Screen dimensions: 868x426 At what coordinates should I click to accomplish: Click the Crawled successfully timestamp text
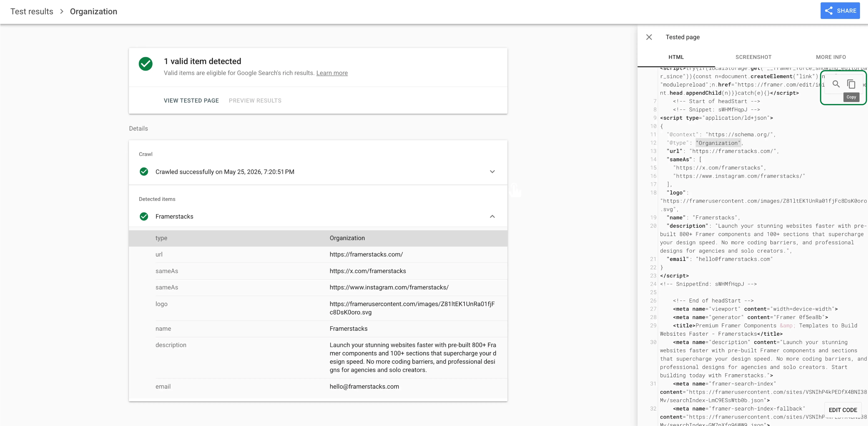click(x=225, y=172)
